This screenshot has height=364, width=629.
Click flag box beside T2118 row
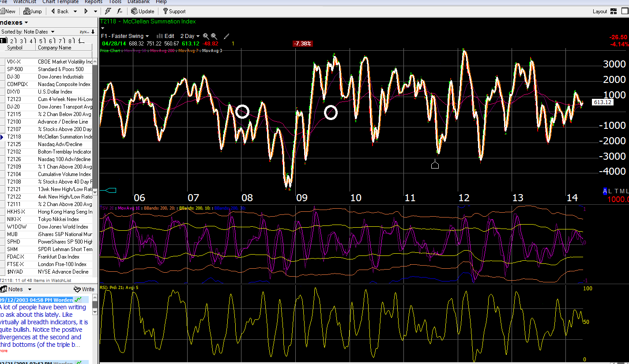click(x=2, y=137)
